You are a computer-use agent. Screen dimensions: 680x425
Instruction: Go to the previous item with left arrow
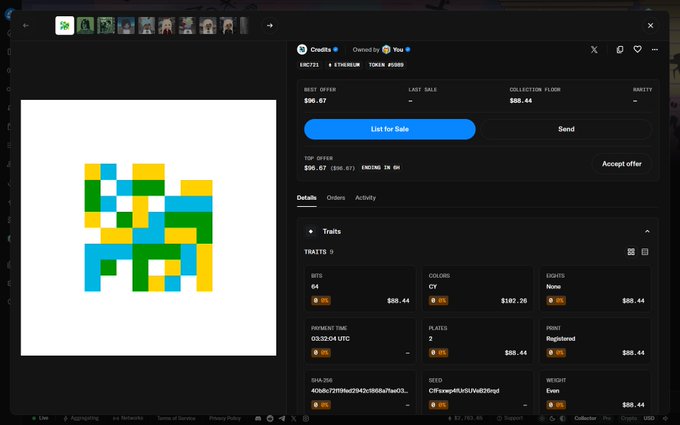coord(26,26)
